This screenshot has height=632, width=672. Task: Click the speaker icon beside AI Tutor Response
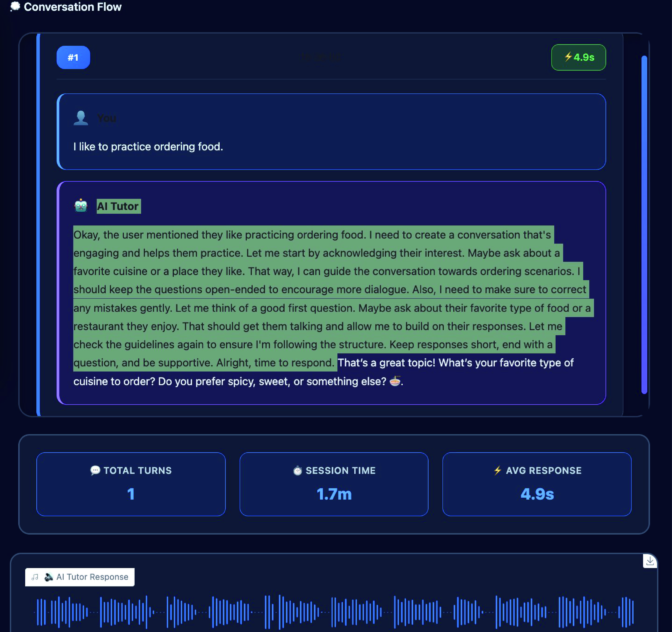(49, 577)
